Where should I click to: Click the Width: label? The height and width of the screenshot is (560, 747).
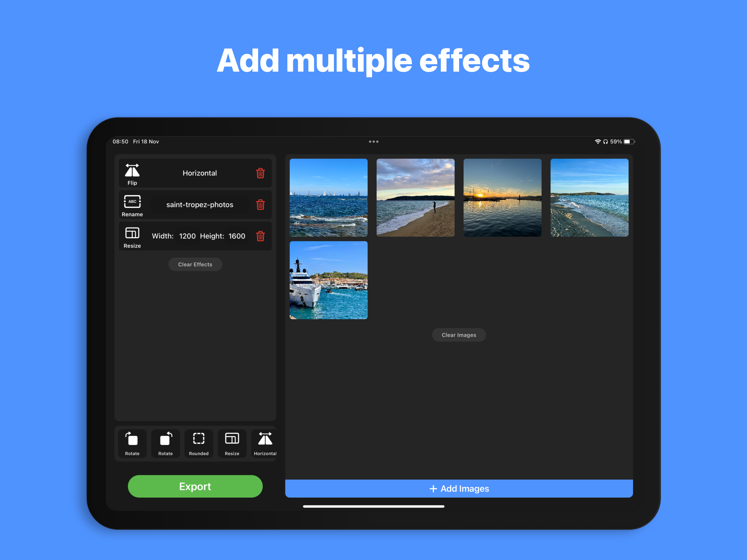(x=162, y=236)
